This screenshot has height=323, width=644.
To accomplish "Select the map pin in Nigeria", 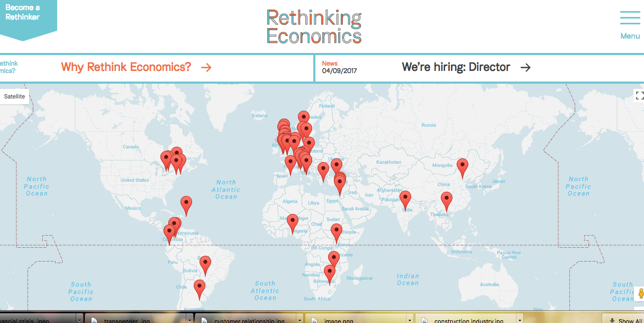I will tap(293, 223).
